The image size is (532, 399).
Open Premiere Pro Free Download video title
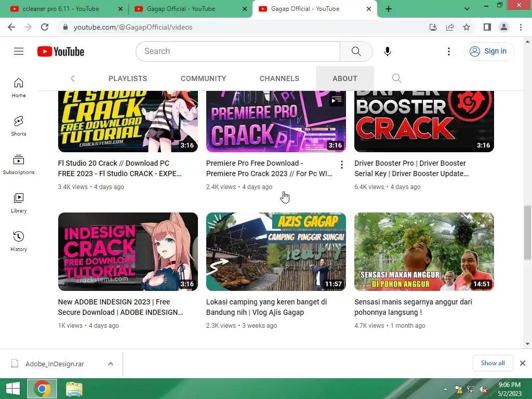pyautogui.click(x=269, y=168)
